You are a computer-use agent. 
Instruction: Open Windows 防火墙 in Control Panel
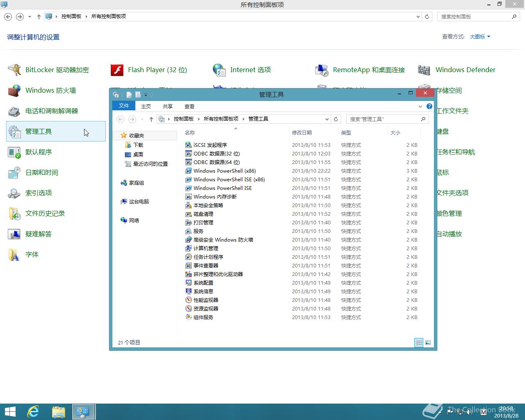tap(42, 90)
